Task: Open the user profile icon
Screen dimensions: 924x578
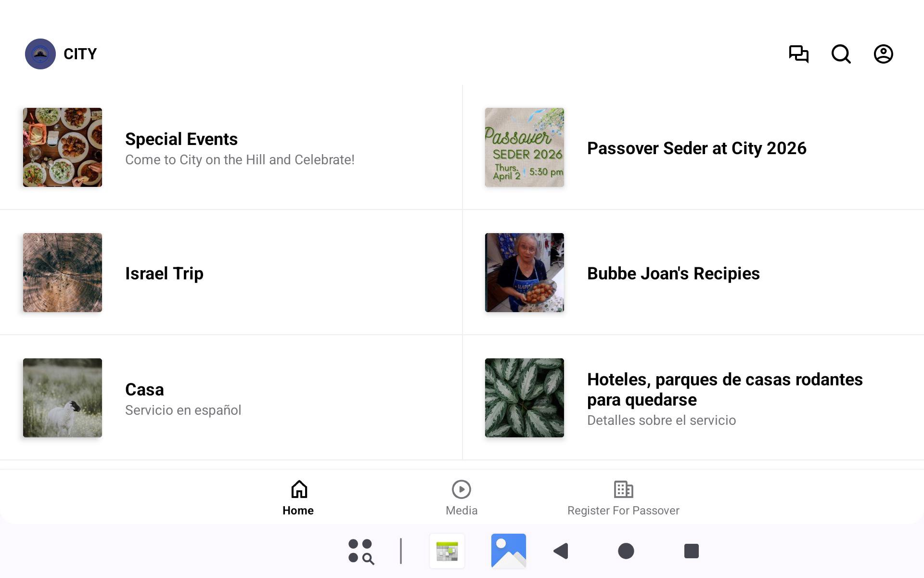Action: click(883, 54)
